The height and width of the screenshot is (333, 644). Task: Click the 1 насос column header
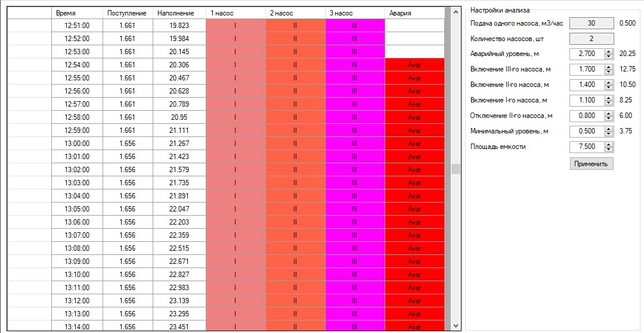[x=236, y=13]
